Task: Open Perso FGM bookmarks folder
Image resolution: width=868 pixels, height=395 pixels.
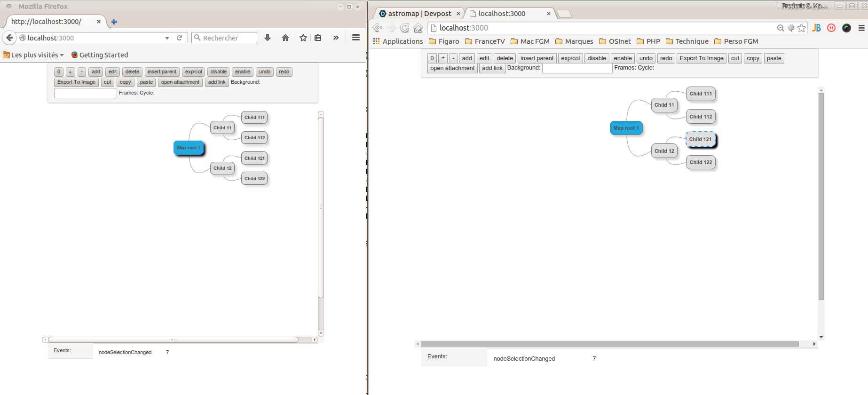Action: (736, 41)
